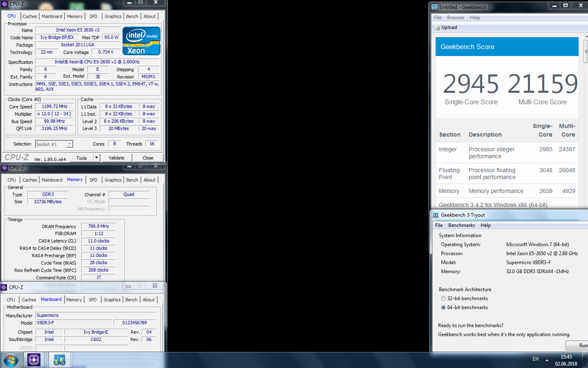
Task: Click the DRAM Frequency value 799.9 MHz
Action: pyautogui.click(x=98, y=226)
